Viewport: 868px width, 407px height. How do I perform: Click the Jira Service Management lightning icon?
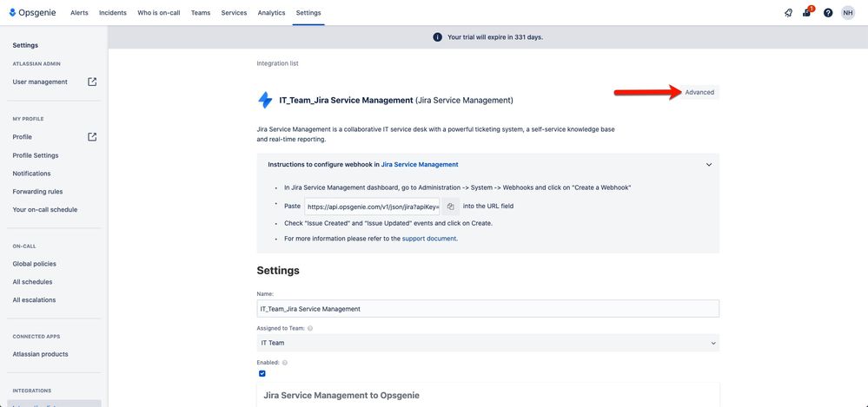point(265,100)
